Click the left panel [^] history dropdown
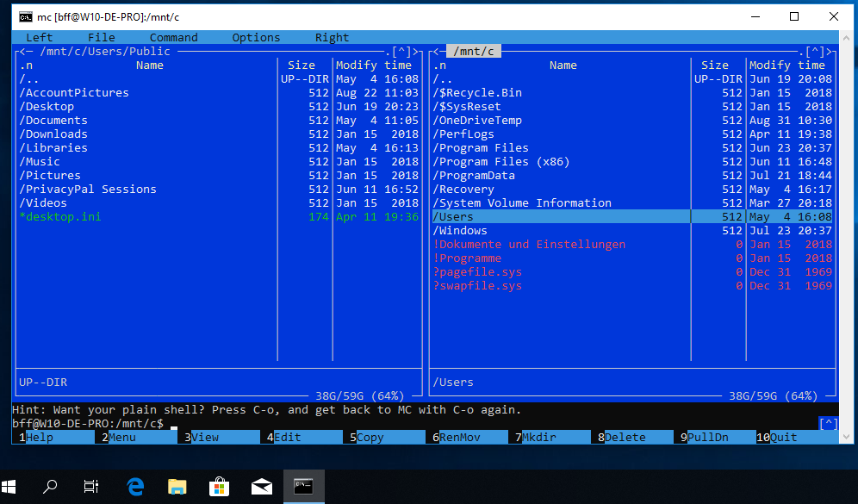 pos(401,52)
